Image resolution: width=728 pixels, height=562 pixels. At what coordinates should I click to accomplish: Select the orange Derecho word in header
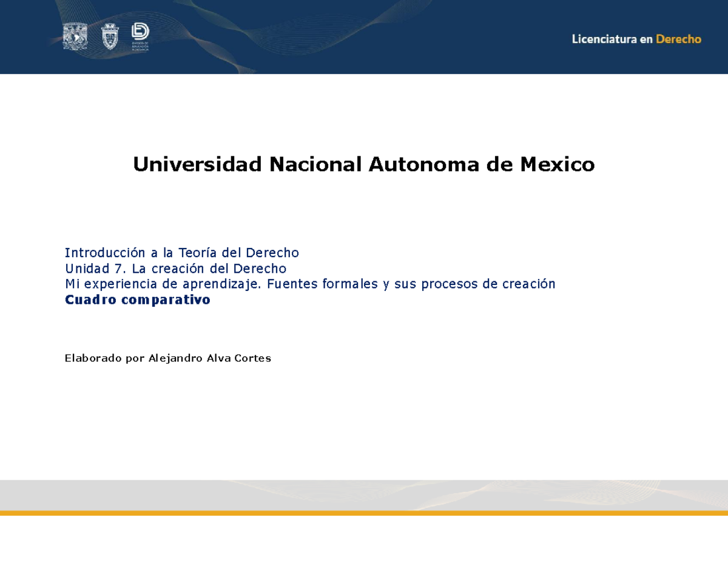679,39
